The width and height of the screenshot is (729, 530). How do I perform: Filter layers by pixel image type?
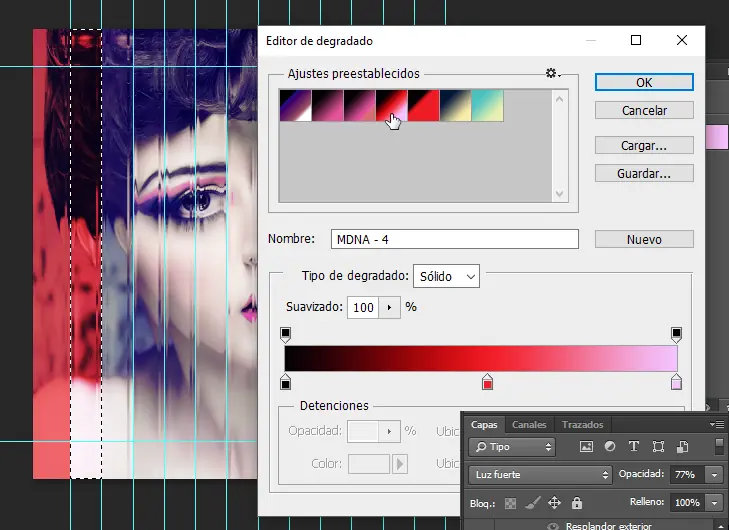pyautogui.click(x=587, y=447)
